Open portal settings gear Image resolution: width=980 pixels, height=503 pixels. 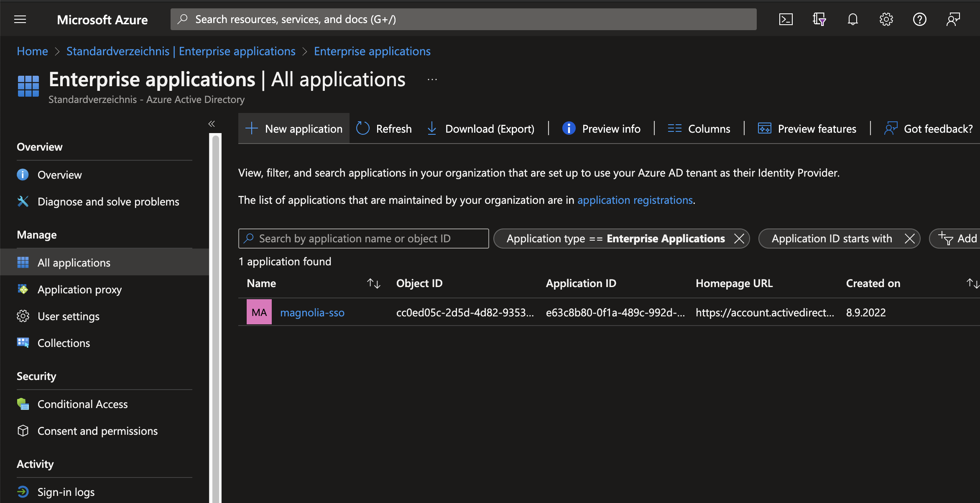[x=886, y=19]
